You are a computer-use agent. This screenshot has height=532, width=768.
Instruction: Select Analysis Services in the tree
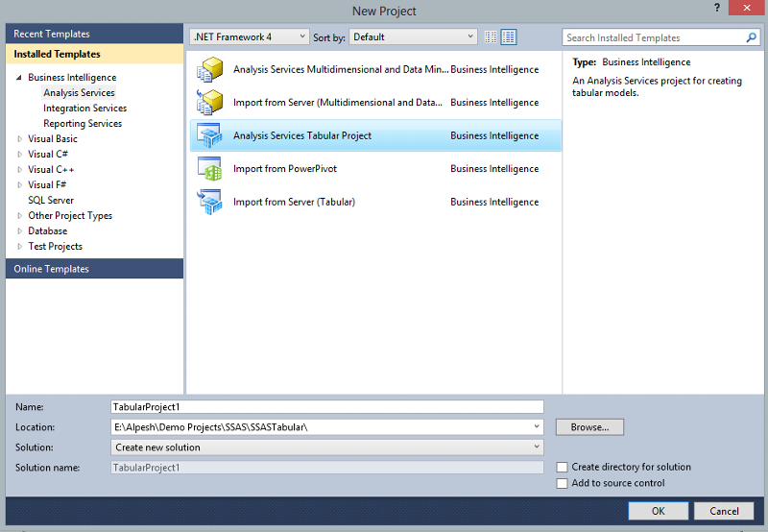tap(79, 92)
